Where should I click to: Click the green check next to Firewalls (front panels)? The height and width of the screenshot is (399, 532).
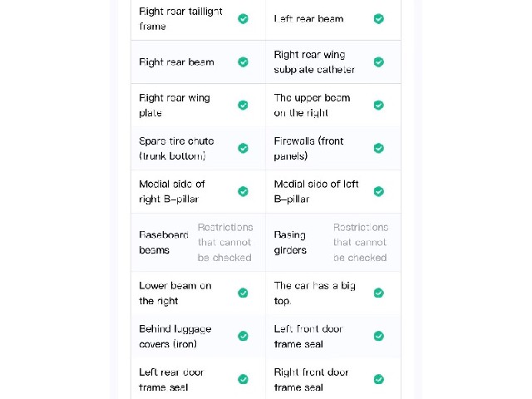tap(379, 148)
